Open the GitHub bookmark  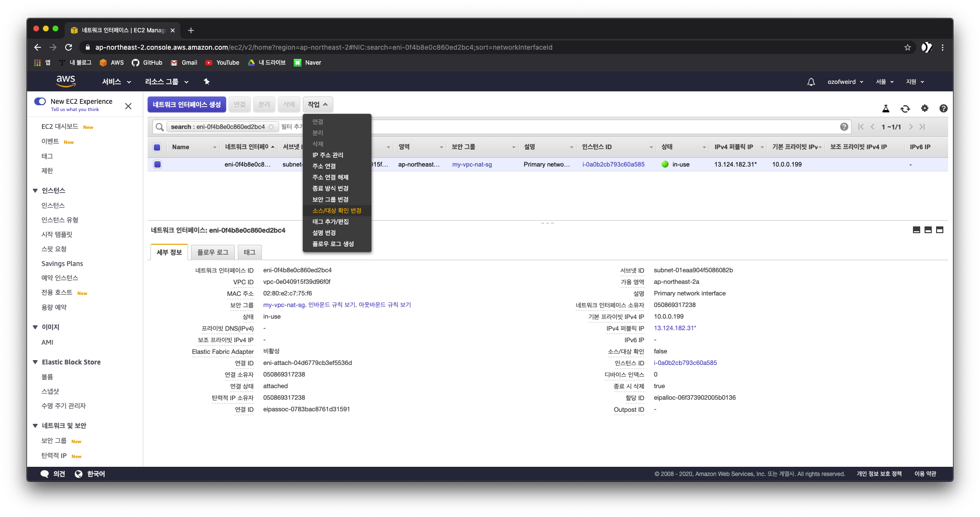(147, 63)
